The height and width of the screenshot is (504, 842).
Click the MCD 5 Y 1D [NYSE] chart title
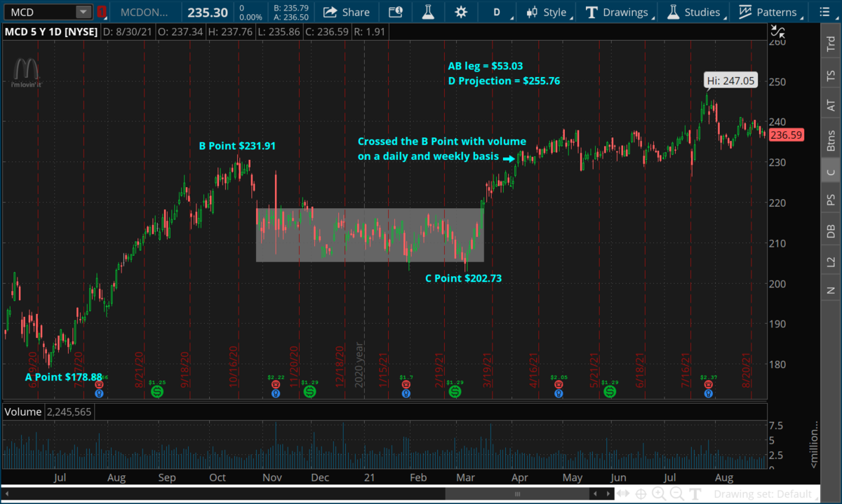50,32
